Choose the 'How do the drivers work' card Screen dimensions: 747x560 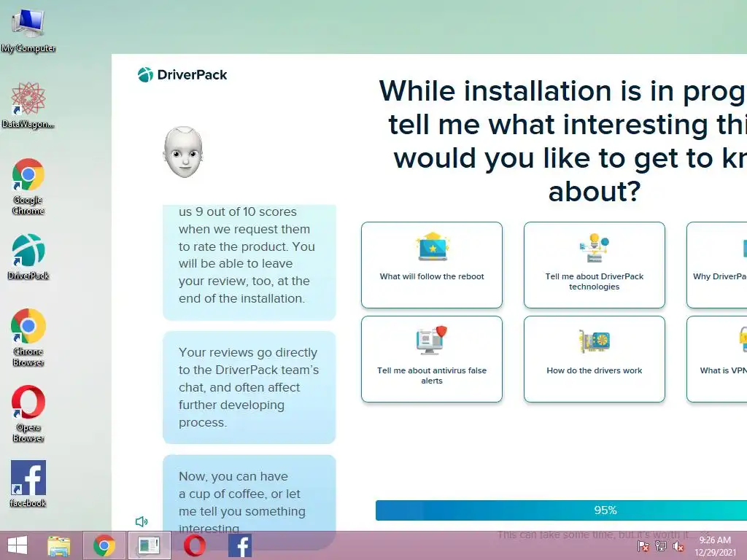[594, 359]
